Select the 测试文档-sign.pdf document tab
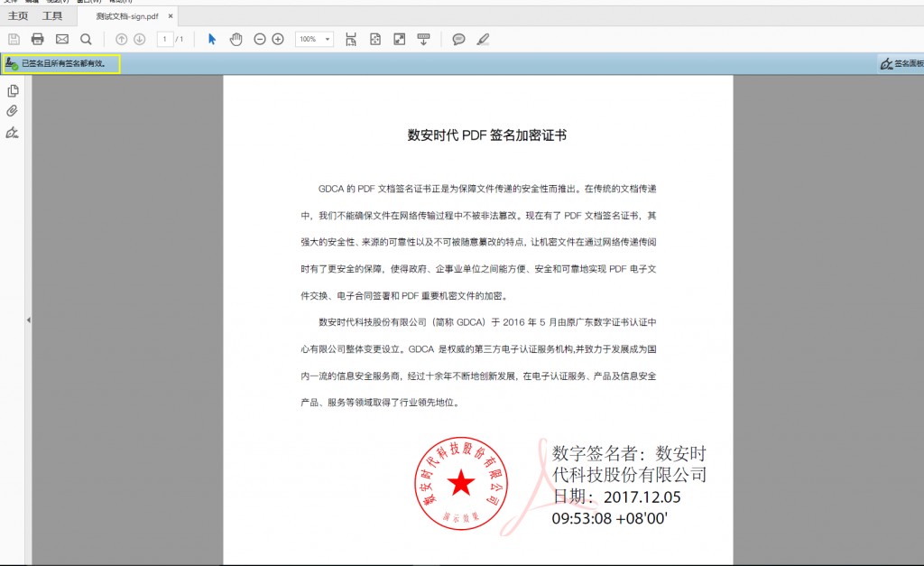Image resolution: width=924 pixels, height=566 pixels. tap(127, 16)
